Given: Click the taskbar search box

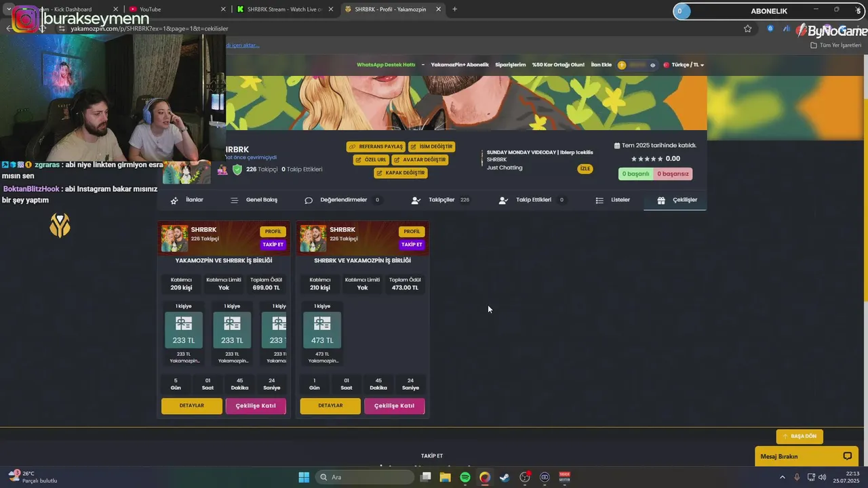Looking at the screenshot, I should click(365, 477).
